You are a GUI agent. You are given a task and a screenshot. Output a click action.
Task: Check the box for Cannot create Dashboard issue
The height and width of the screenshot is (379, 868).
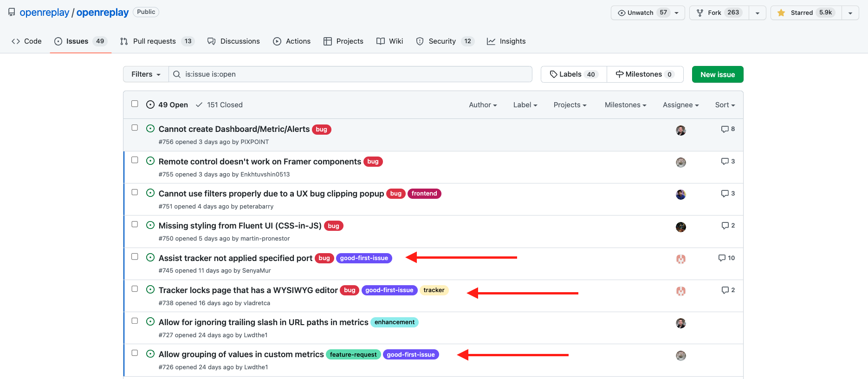(135, 128)
